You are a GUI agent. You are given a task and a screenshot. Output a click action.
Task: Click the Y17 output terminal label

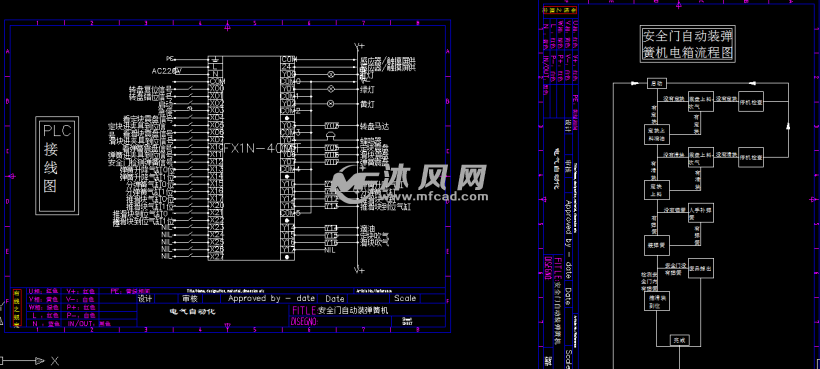point(289,250)
